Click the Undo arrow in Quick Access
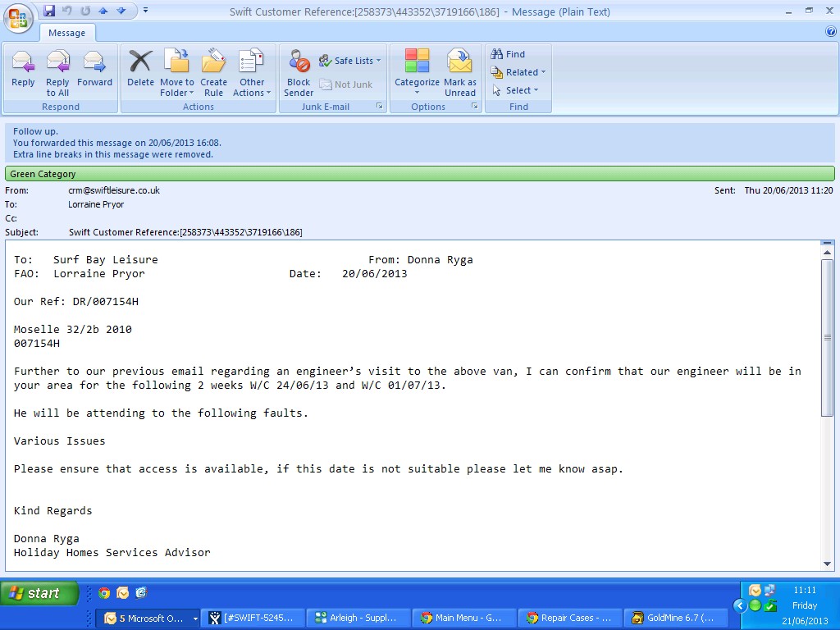Image resolution: width=840 pixels, height=630 pixels. coord(67,10)
